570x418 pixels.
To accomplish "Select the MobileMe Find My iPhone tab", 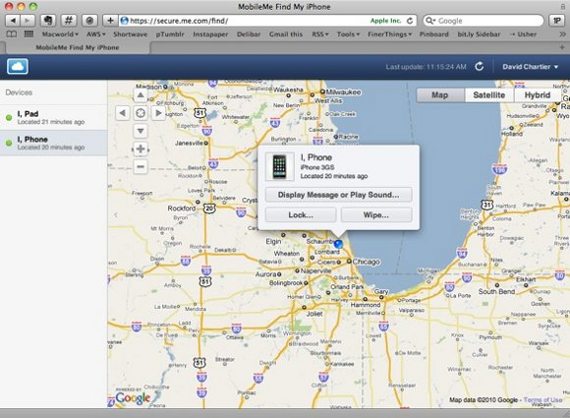I will [77, 47].
